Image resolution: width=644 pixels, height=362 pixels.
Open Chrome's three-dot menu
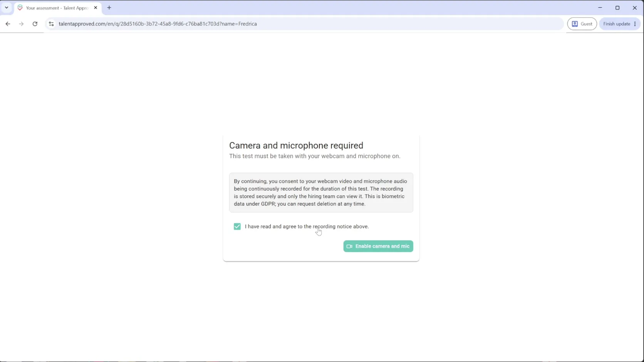pyautogui.click(x=635, y=24)
